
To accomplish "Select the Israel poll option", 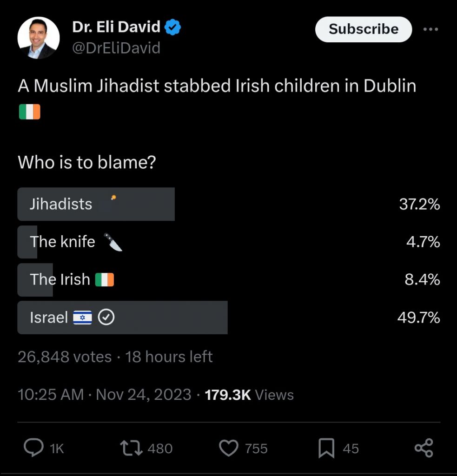I will (x=228, y=317).
